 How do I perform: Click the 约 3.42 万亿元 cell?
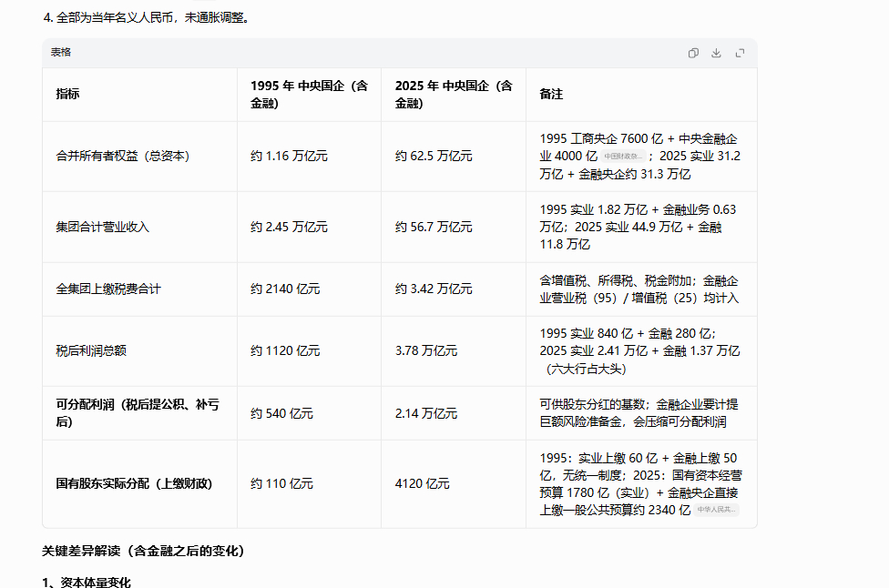pyautogui.click(x=434, y=289)
